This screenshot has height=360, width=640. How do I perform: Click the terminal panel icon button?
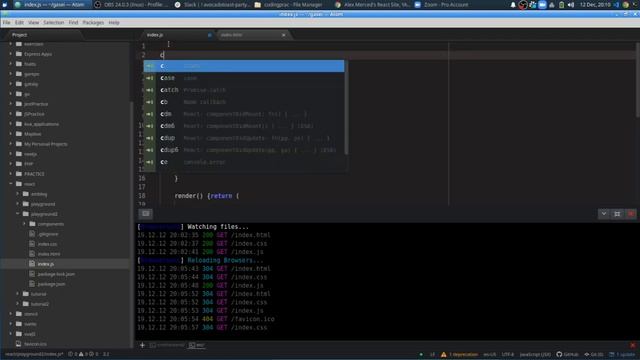pyautogui.click(x=146, y=213)
